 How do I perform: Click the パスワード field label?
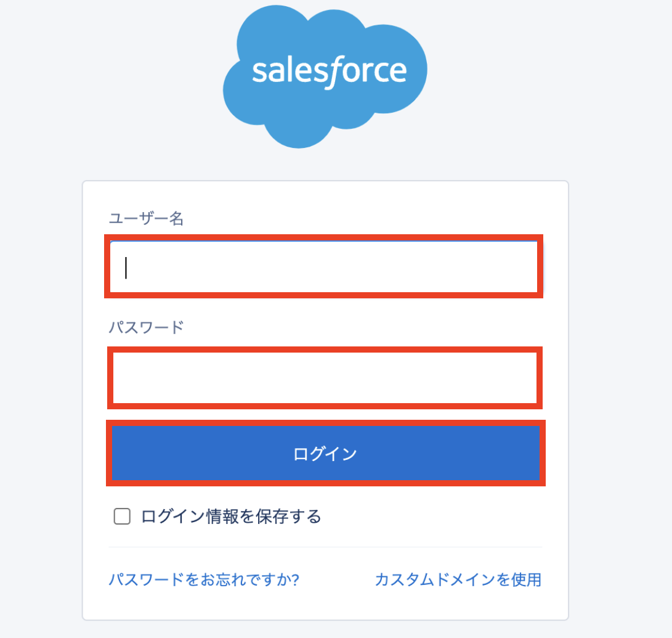(147, 327)
